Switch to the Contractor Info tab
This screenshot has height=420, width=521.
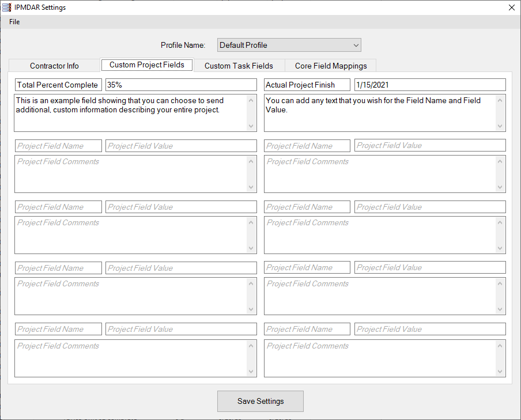[x=54, y=66]
